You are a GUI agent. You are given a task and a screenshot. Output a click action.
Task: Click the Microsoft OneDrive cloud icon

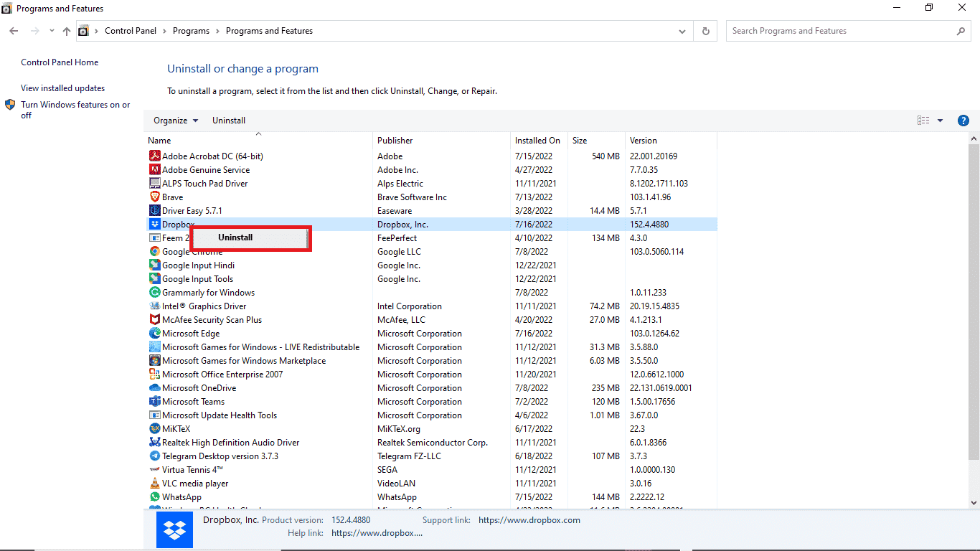(x=154, y=387)
